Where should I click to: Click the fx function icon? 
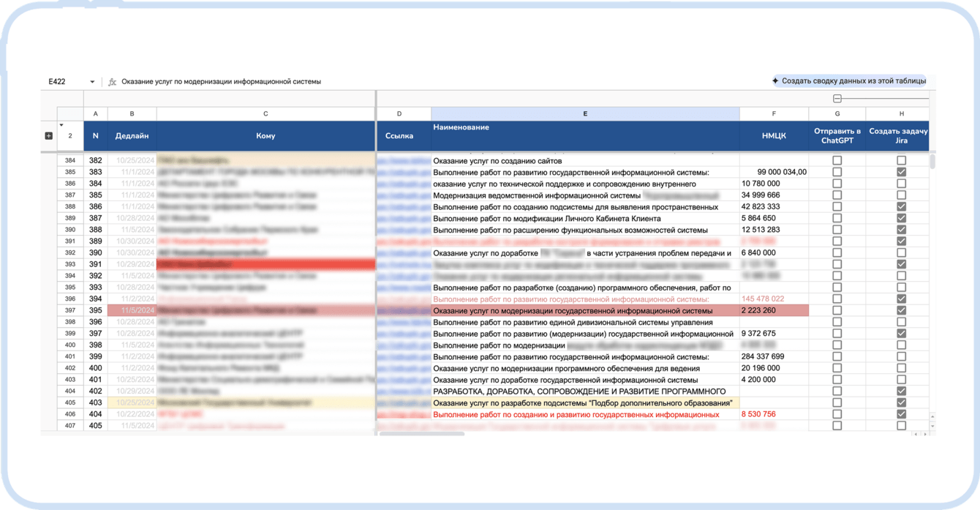(112, 82)
